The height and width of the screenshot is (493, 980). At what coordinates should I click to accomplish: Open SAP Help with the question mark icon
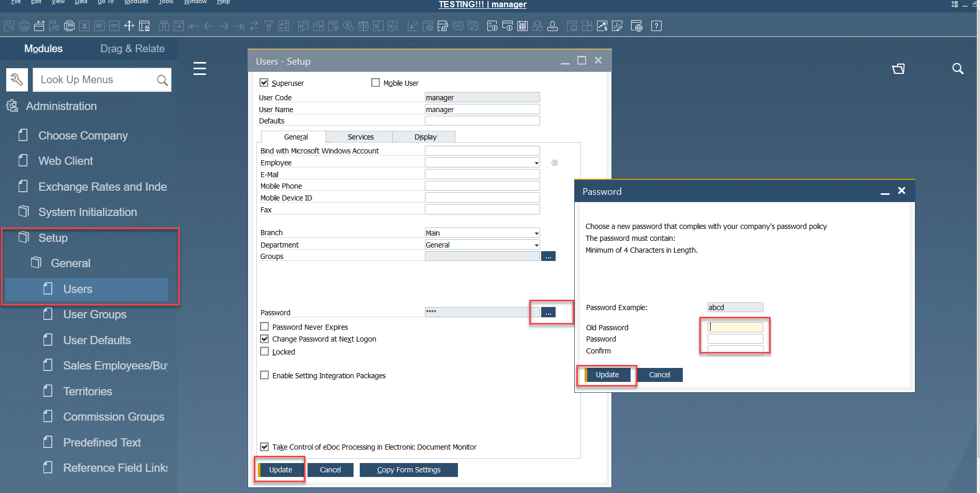pos(656,26)
